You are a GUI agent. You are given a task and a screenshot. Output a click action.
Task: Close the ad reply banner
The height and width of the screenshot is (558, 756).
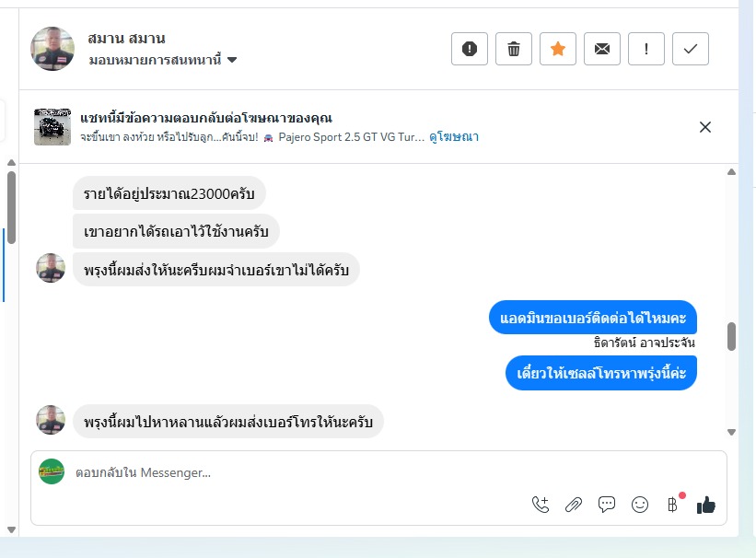tap(704, 127)
